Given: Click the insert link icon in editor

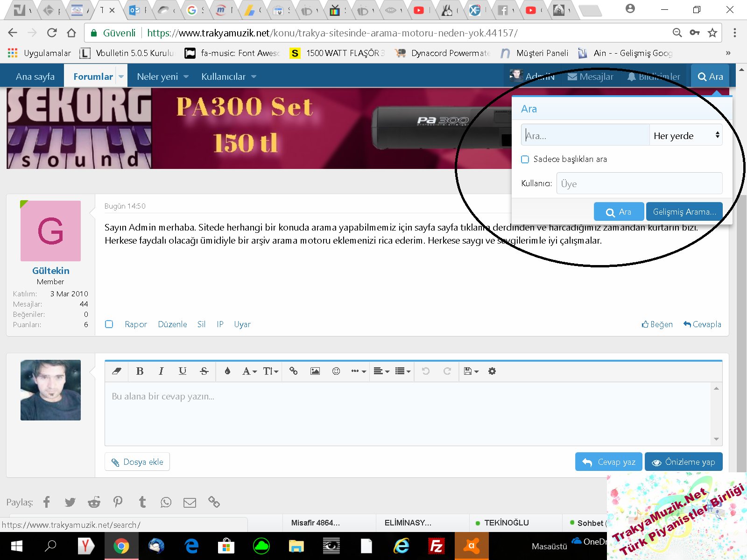Looking at the screenshot, I should coord(293,371).
